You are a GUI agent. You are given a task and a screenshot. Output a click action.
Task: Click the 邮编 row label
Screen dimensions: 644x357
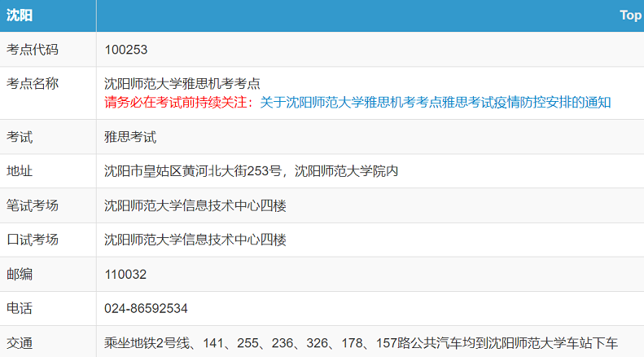[x=20, y=274]
